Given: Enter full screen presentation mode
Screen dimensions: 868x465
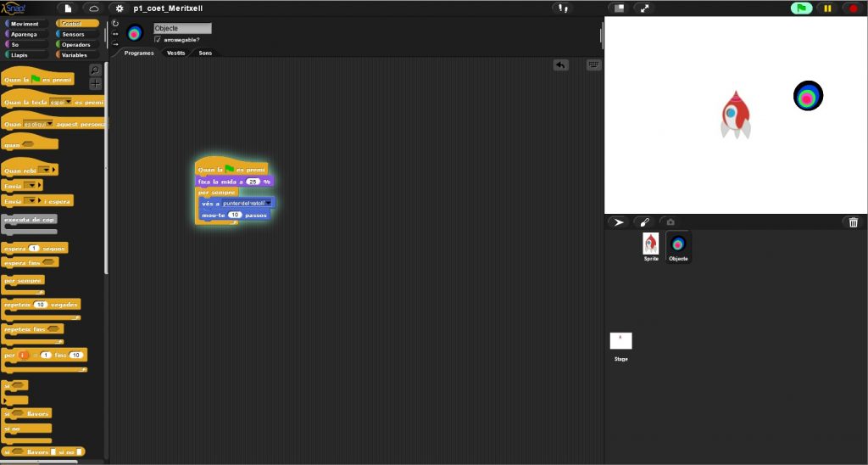Looking at the screenshot, I should (645, 8).
